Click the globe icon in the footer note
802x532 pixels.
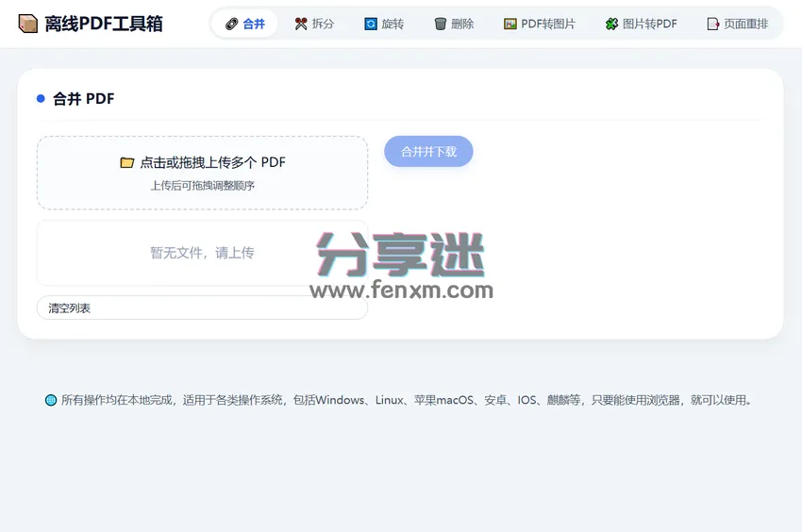pyautogui.click(x=51, y=400)
